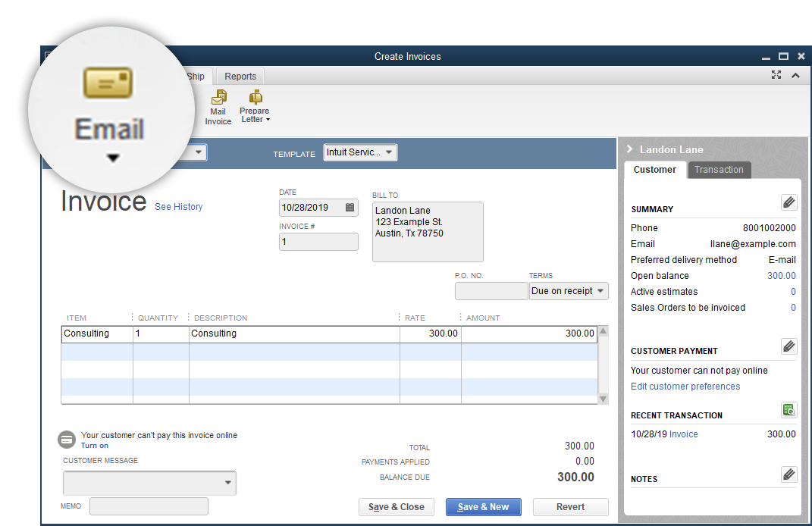The image size is (812, 526).
Task: Switch to the Reports tab
Action: coord(240,77)
